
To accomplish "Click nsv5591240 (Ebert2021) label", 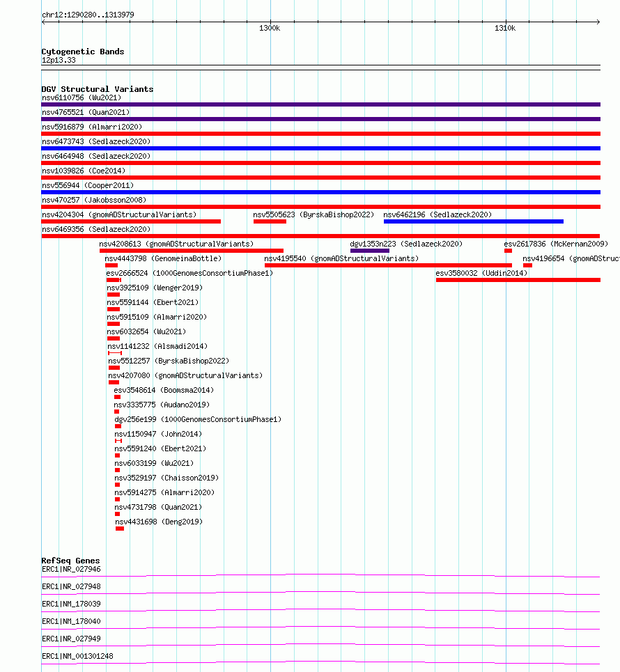I will [x=160, y=448].
